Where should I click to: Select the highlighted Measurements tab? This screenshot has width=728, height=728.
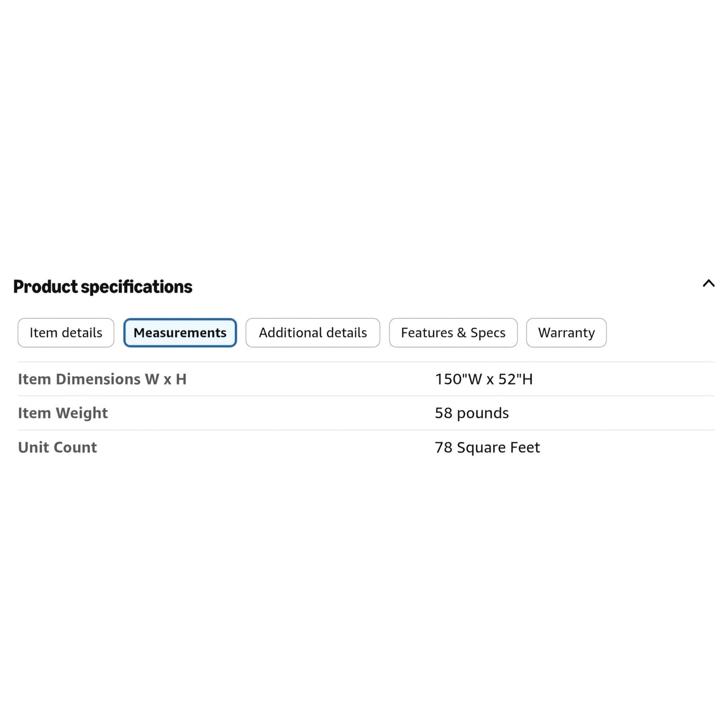(x=180, y=333)
